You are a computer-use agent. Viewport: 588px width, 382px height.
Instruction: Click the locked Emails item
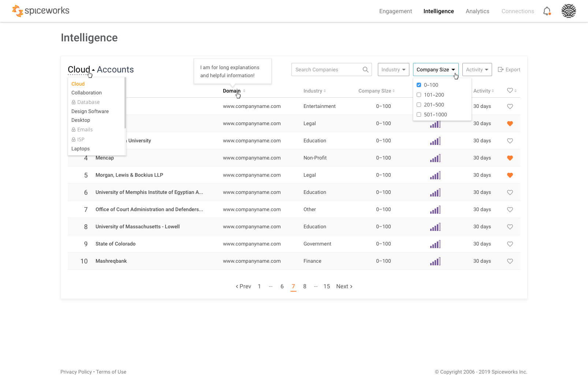pos(82,130)
